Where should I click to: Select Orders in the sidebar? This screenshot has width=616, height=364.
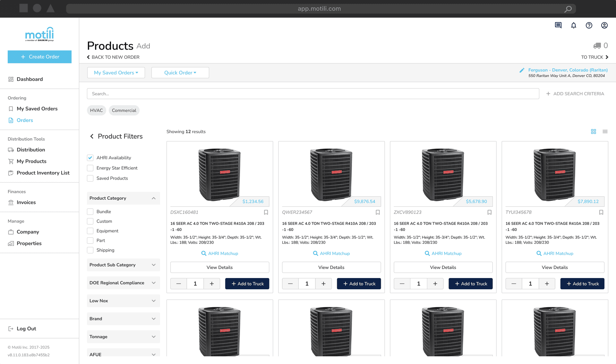pyautogui.click(x=25, y=120)
